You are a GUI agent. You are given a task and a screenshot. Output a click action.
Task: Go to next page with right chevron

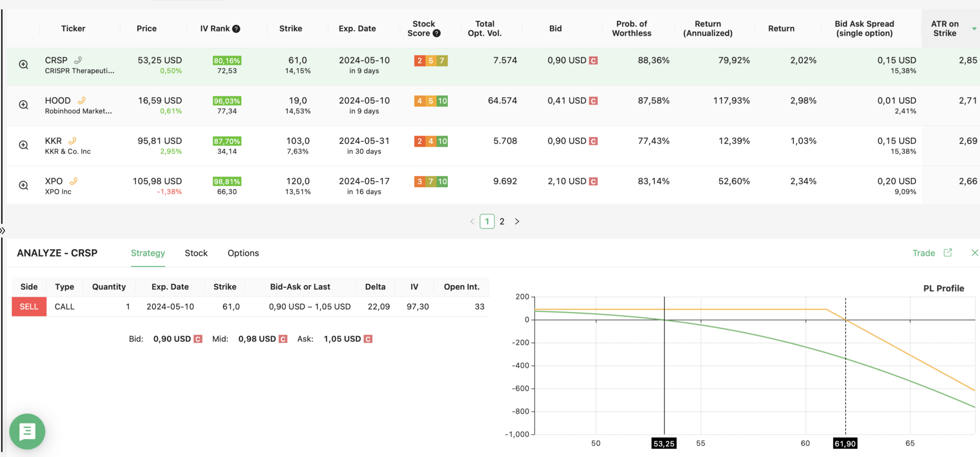(x=517, y=221)
